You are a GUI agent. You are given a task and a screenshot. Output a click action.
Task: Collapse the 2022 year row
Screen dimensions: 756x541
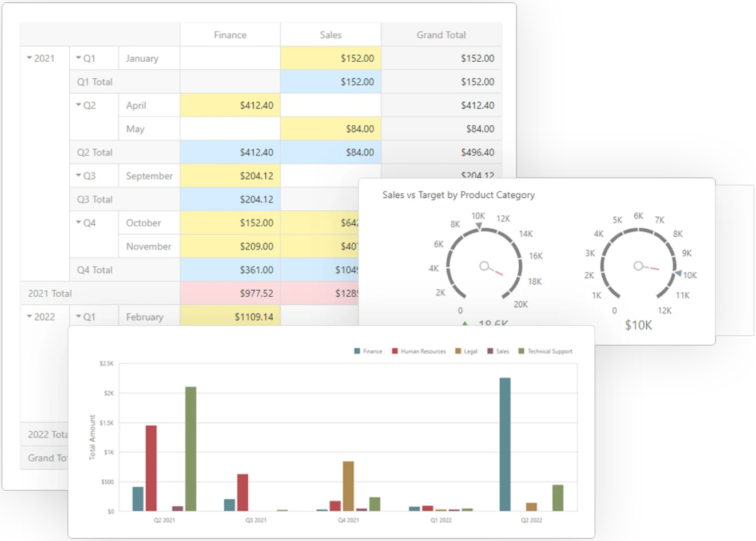click(x=30, y=317)
